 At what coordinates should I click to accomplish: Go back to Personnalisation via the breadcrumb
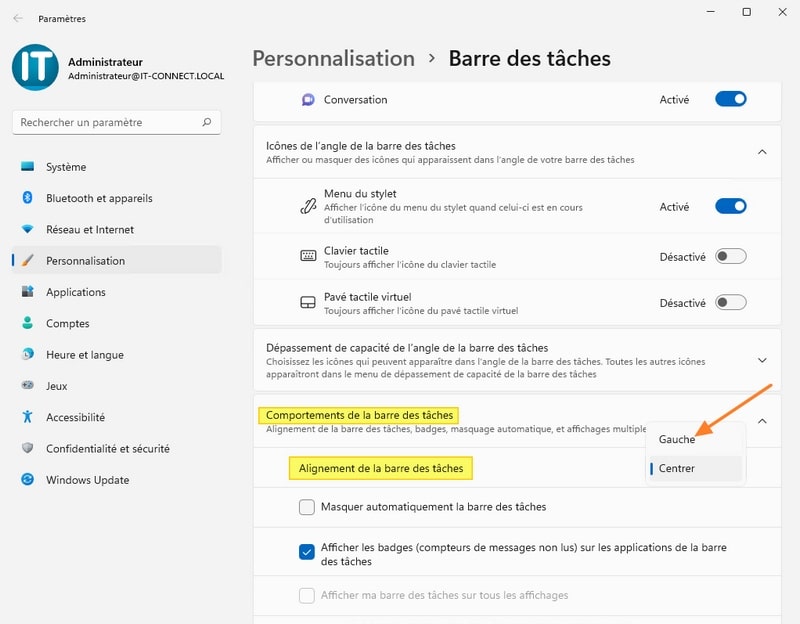[333, 59]
